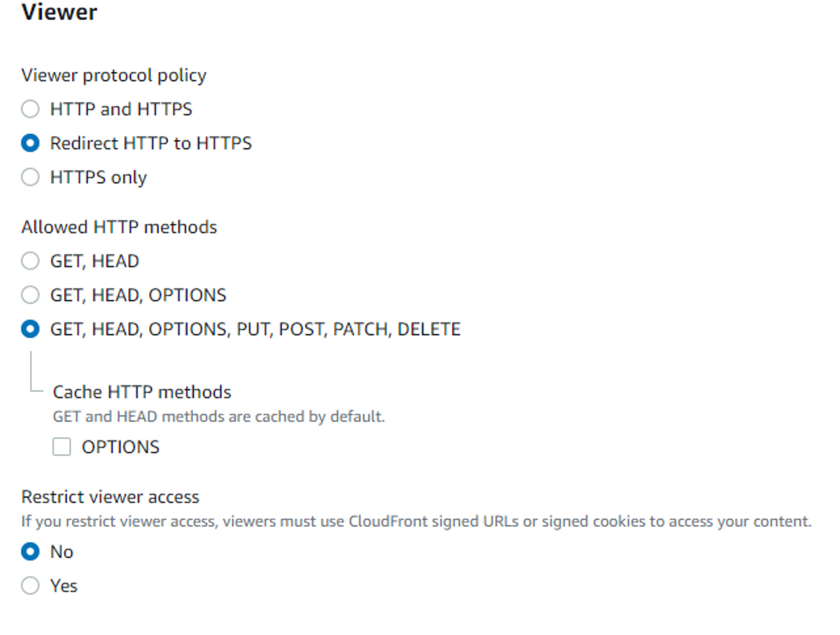The image size is (840, 635).
Task: Click the Cache HTTP methods label
Action: (142, 391)
